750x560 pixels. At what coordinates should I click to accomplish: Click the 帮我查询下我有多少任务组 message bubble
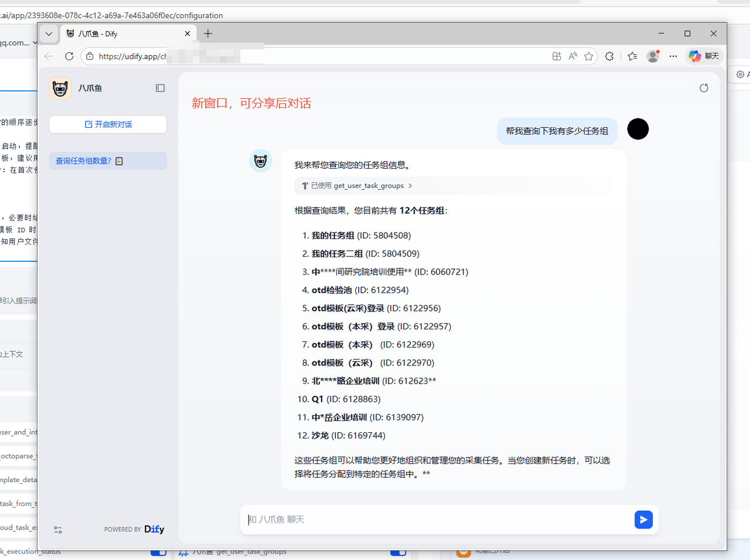coord(557,131)
